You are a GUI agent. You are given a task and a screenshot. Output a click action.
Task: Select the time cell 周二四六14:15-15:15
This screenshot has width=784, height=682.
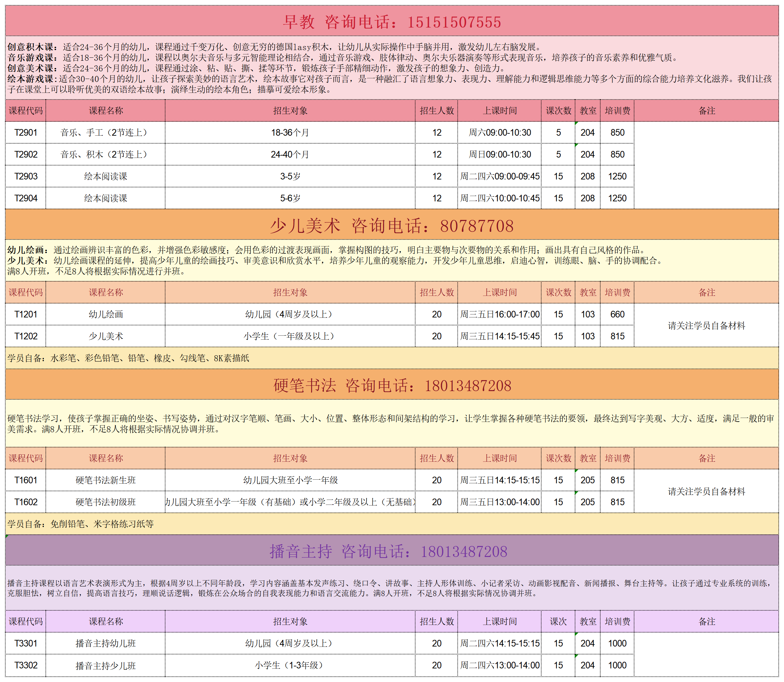pos(499,643)
